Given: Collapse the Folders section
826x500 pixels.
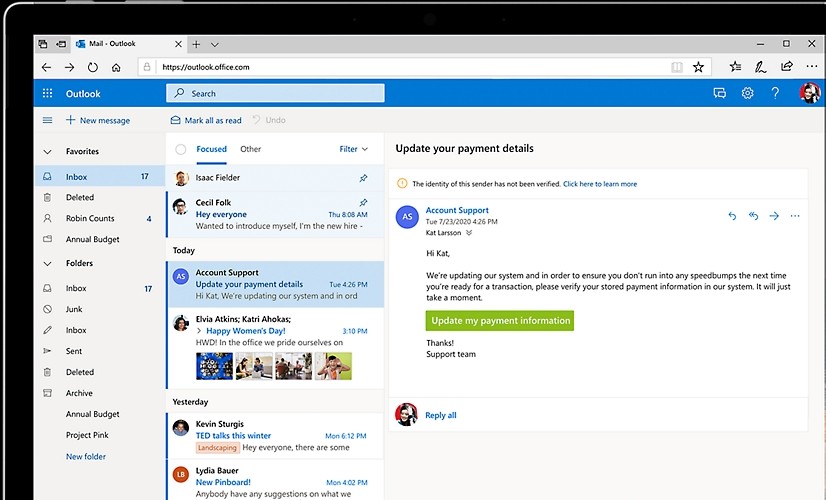Looking at the screenshot, I should point(47,263).
